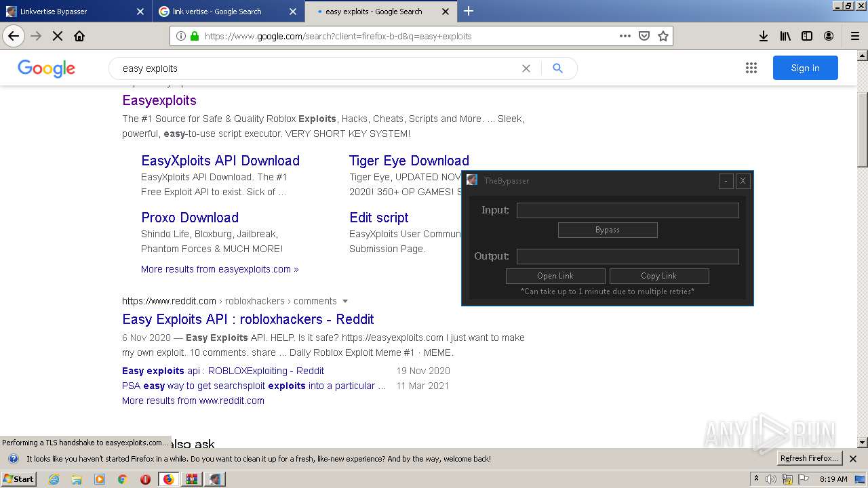Select the easy exploits Google Search tab
Image resolution: width=868 pixels, height=488 pixels.
[380, 12]
